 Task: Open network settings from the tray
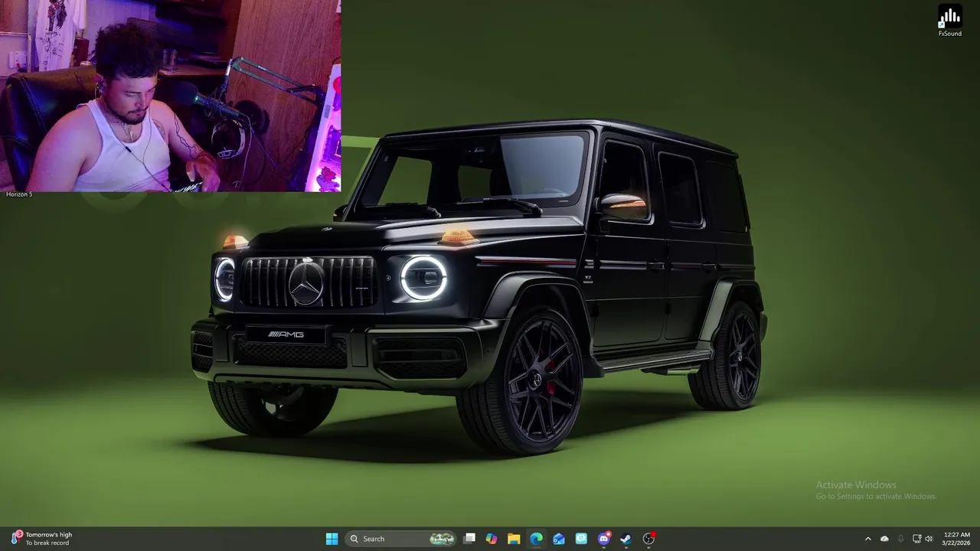click(916, 539)
